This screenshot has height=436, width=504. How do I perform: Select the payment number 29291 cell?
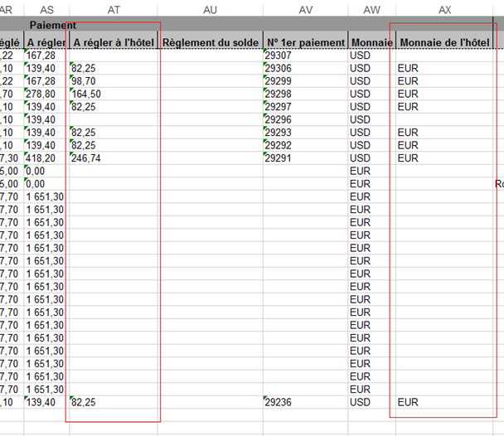[x=304, y=157]
